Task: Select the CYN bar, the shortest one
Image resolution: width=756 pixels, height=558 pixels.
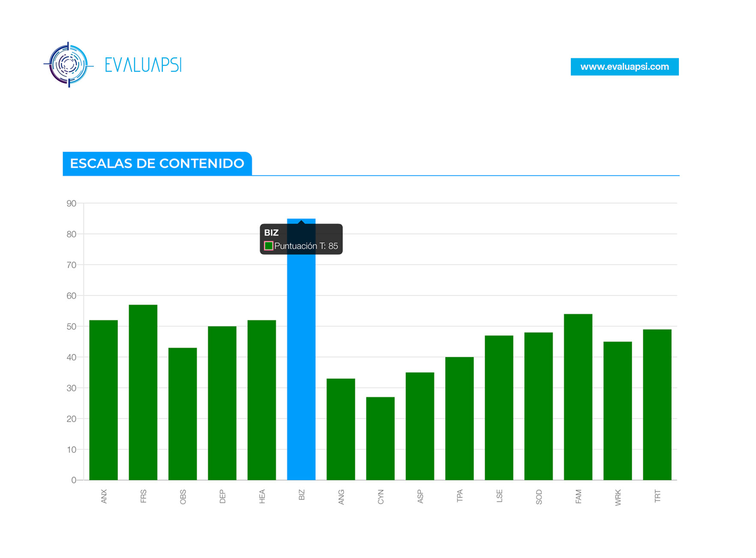Action: click(381, 439)
